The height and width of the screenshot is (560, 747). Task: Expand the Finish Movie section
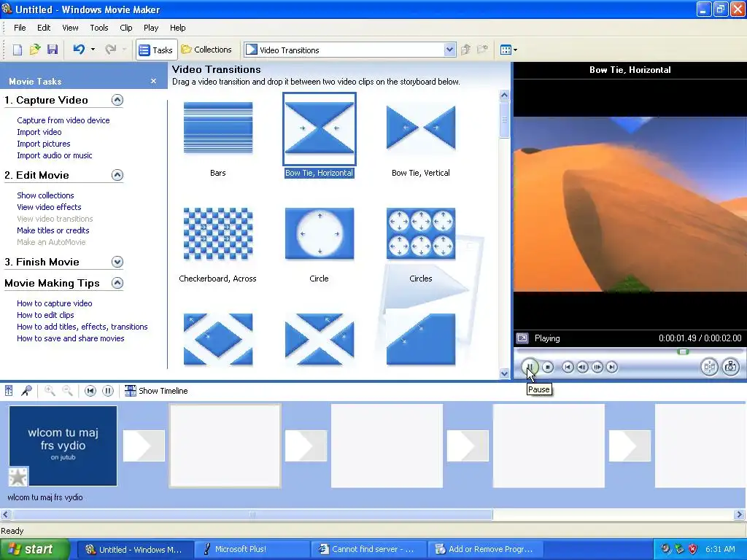point(117,262)
